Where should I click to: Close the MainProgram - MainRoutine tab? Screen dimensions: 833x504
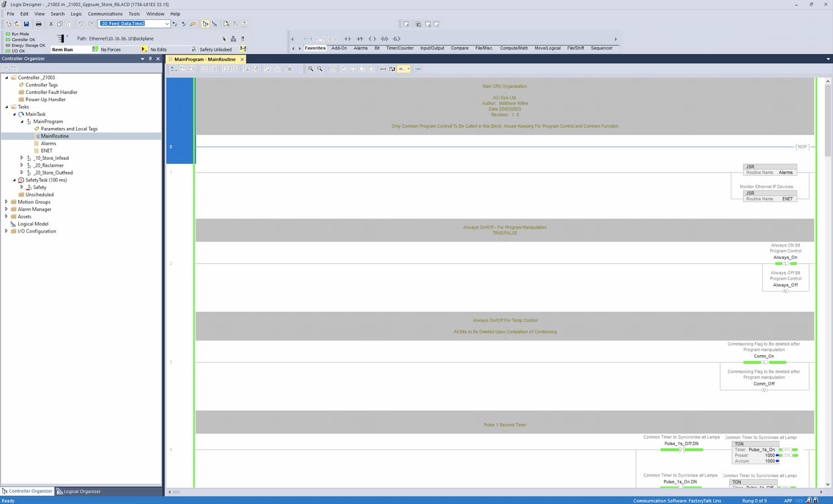(242, 59)
